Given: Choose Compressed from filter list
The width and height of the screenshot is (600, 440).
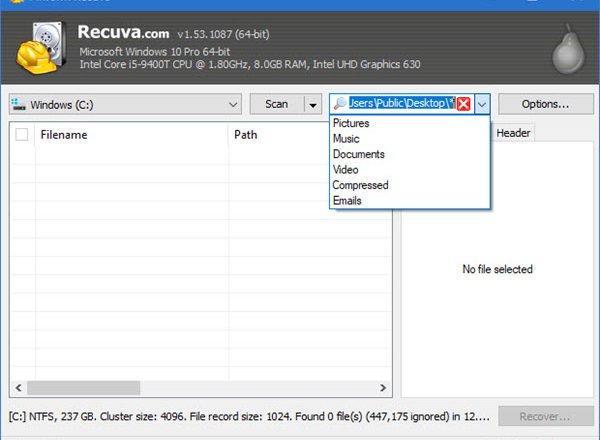Looking at the screenshot, I should click(409, 185).
